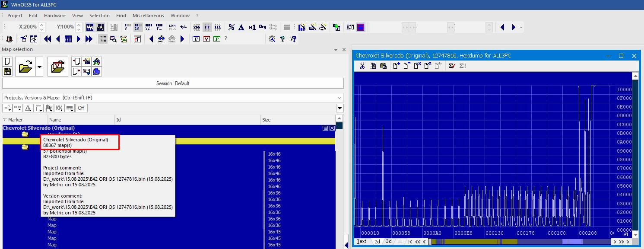This screenshot has width=644, height=249.
Task: Click the top hat icon
Action: point(9,39)
